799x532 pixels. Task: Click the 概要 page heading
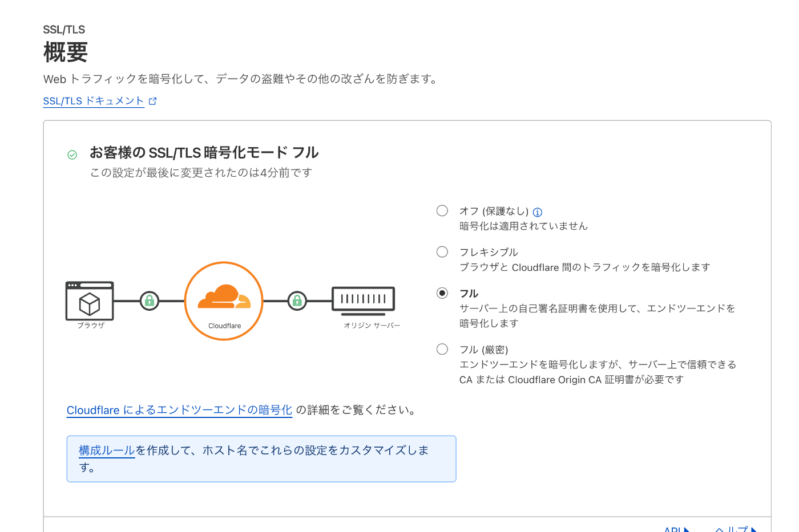66,52
